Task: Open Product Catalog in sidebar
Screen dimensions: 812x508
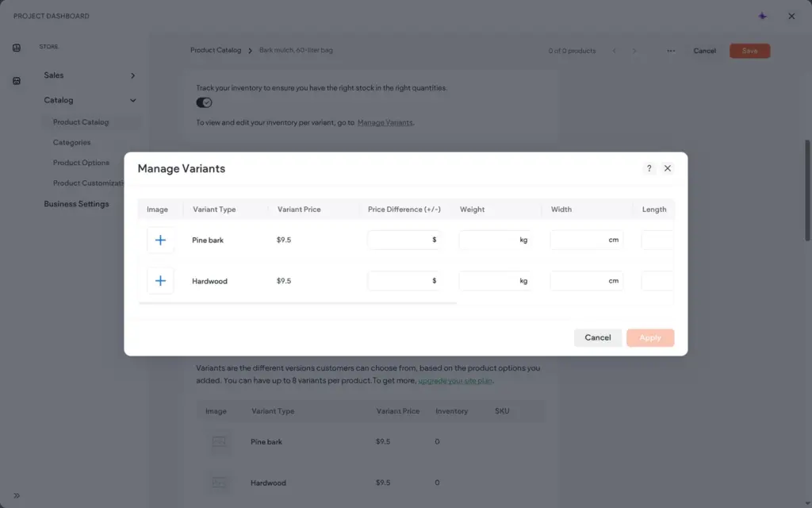Action: tap(81, 122)
